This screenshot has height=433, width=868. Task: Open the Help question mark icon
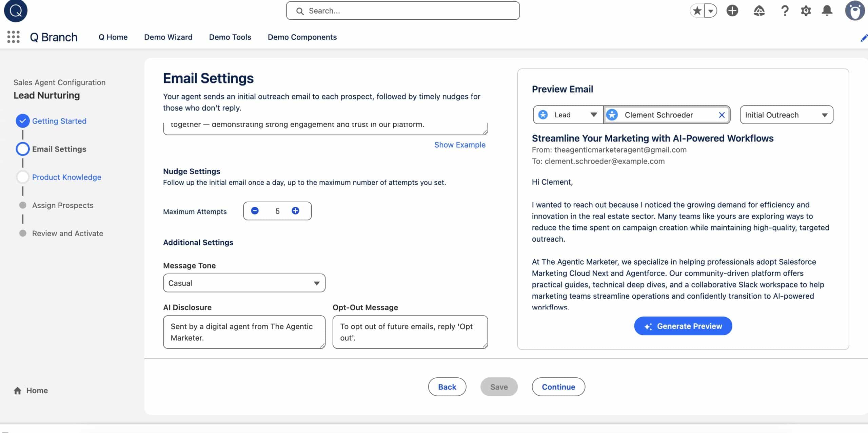click(784, 11)
